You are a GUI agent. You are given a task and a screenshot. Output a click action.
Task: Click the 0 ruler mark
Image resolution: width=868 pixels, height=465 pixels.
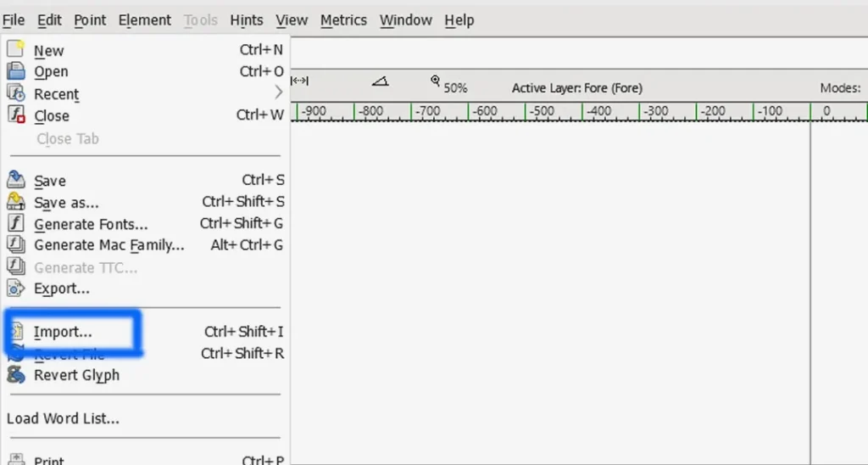826,111
